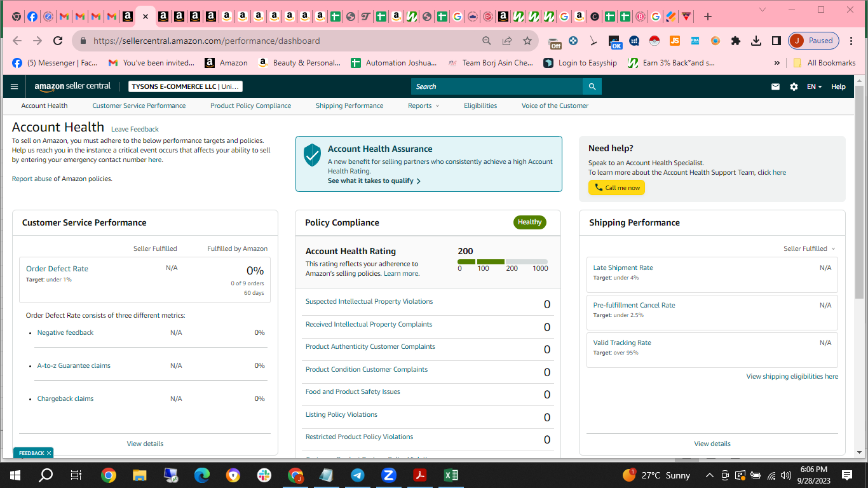Close the FEEDBACK tab widget
Image resolution: width=868 pixels, height=488 pixels.
click(48, 453)
